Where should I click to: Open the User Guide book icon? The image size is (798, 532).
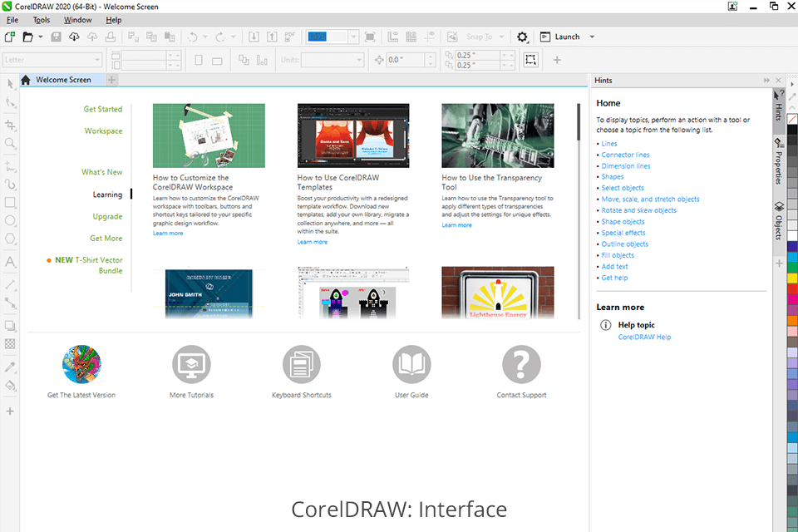(411, 365)
